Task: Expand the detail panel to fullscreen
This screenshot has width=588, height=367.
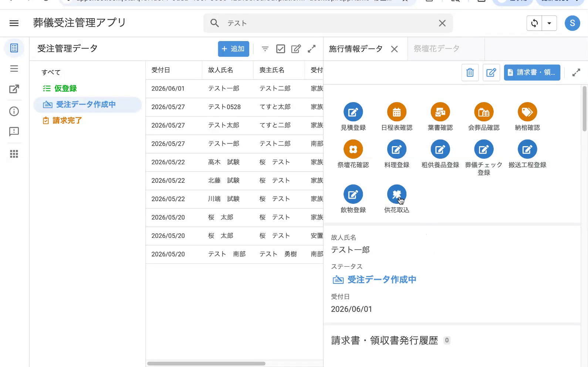Action: 576,73
